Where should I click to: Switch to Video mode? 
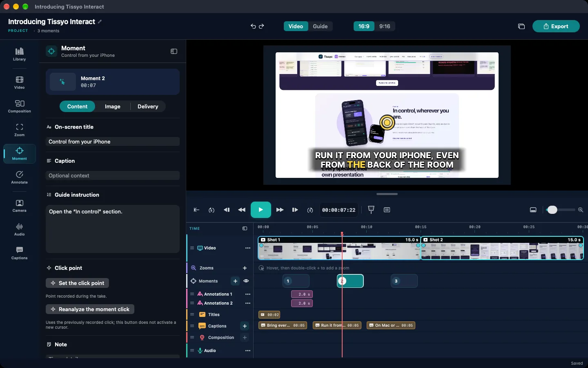click(x=296, y=26)
